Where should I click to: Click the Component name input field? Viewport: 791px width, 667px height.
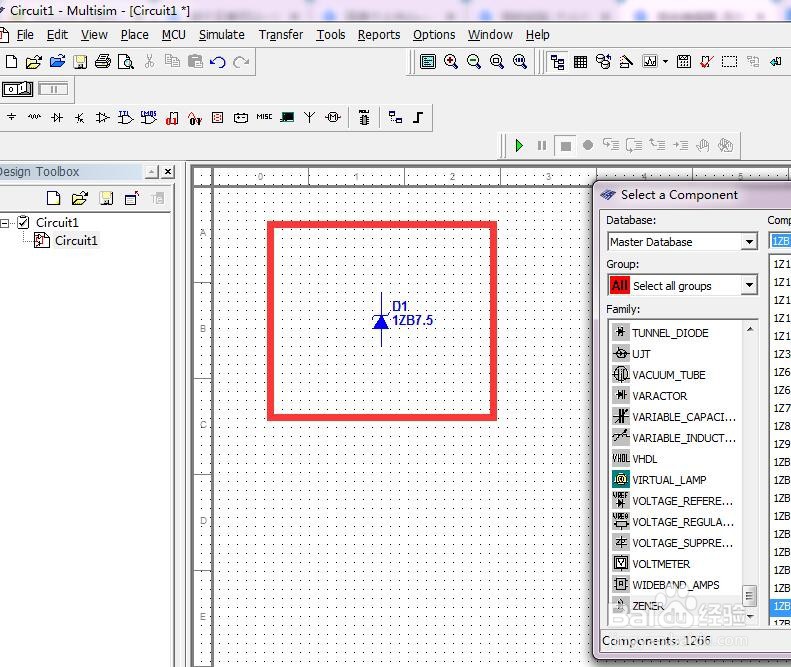click(x=780, y=241)
